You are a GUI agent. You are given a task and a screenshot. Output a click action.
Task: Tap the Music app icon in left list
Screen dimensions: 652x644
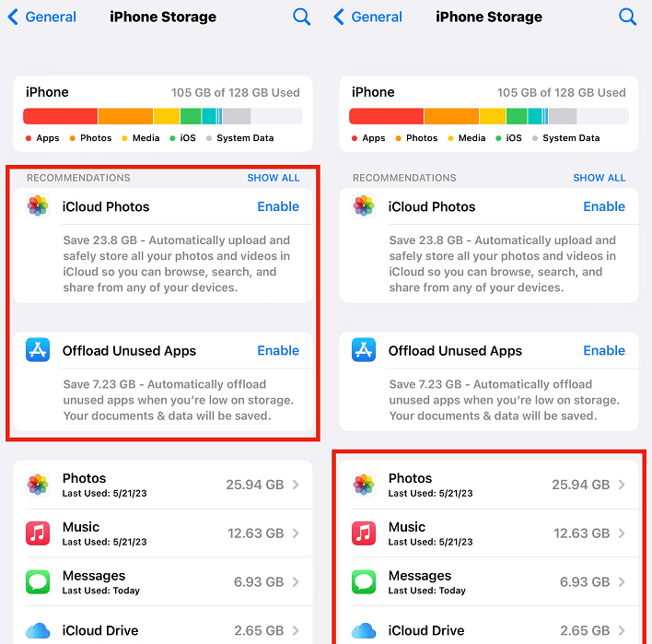click(38, 533)
